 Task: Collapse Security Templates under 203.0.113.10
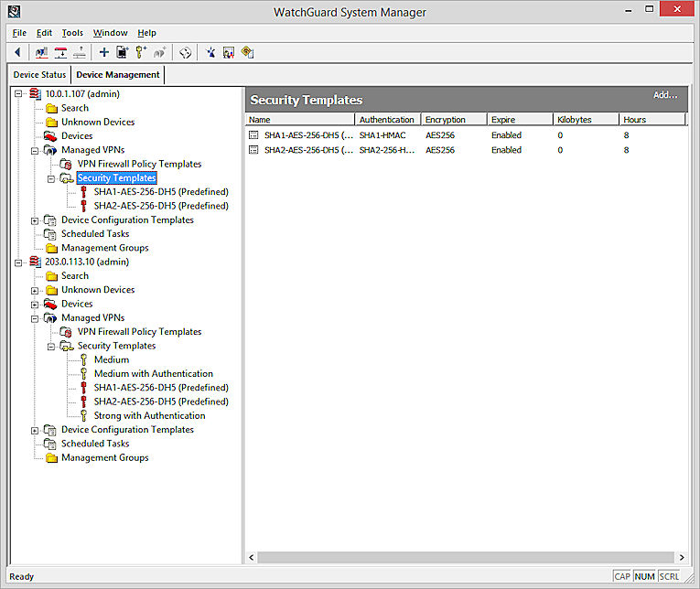52,347
